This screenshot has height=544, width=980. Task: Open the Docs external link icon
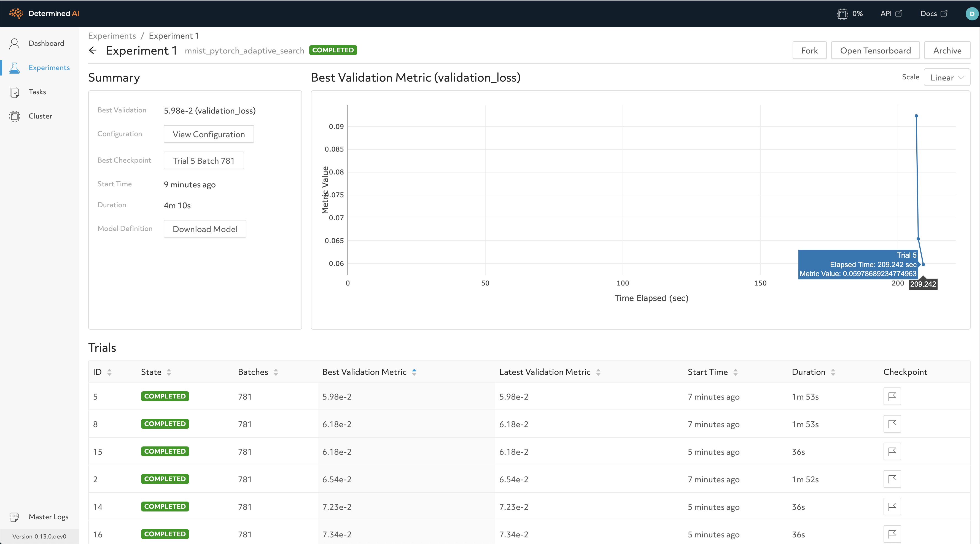click(943, 14)
